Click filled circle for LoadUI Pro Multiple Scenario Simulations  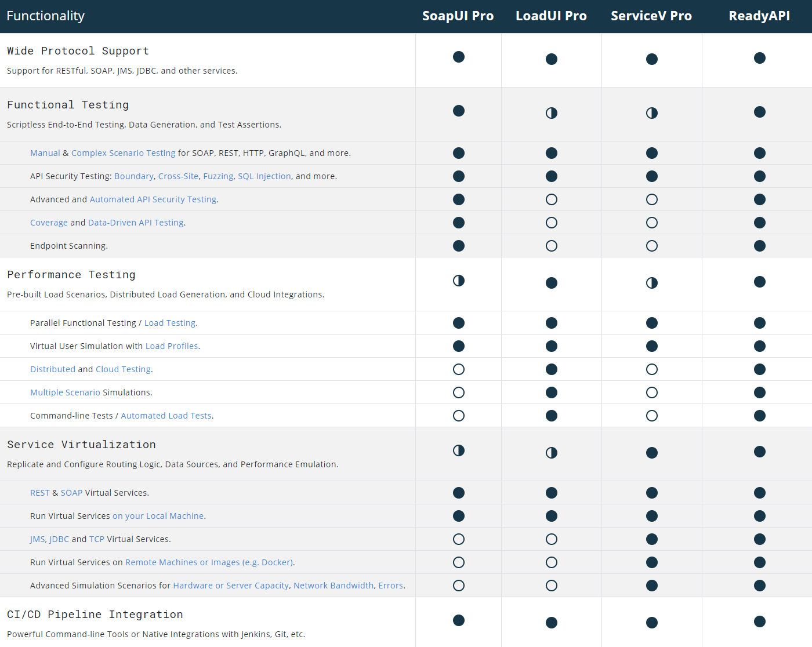(552, 392)
